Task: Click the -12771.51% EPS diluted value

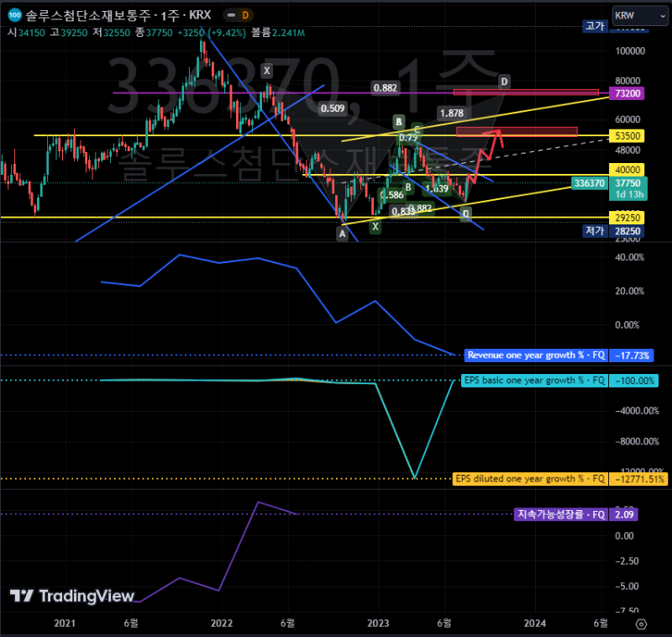Action: (x=638, y=479)
